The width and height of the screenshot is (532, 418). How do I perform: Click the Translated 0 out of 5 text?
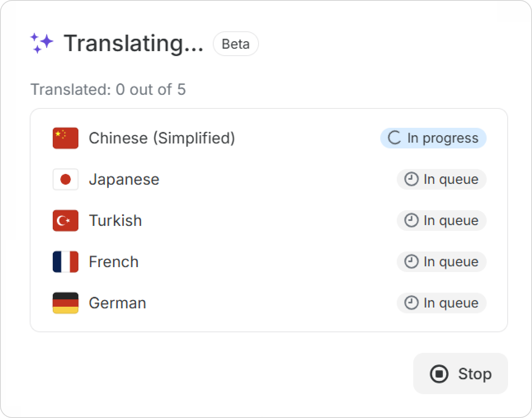pos(108,89)
